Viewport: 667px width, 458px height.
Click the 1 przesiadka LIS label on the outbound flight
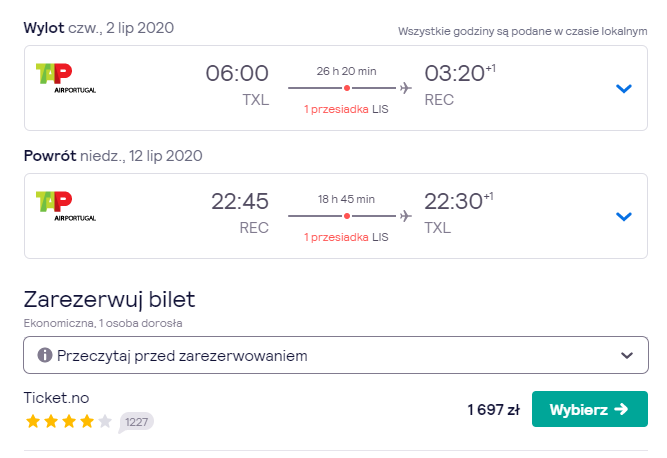tap(346, 109)
